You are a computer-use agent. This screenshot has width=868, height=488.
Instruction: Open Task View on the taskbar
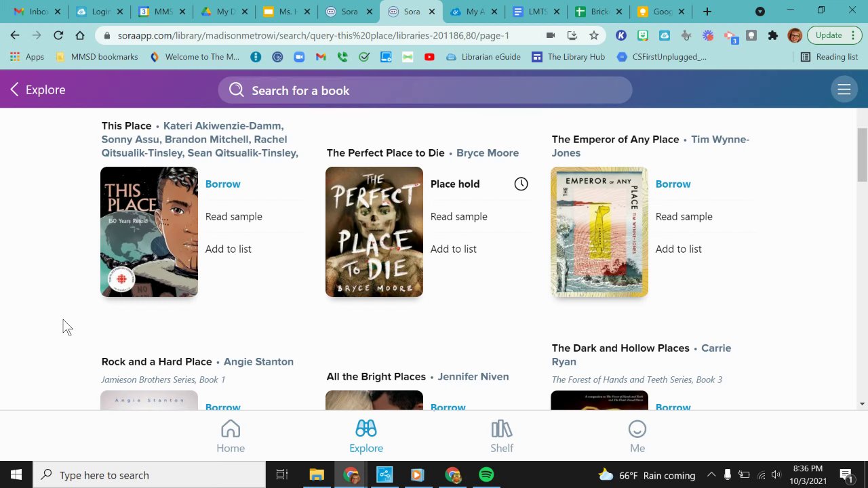pos(282,474)
